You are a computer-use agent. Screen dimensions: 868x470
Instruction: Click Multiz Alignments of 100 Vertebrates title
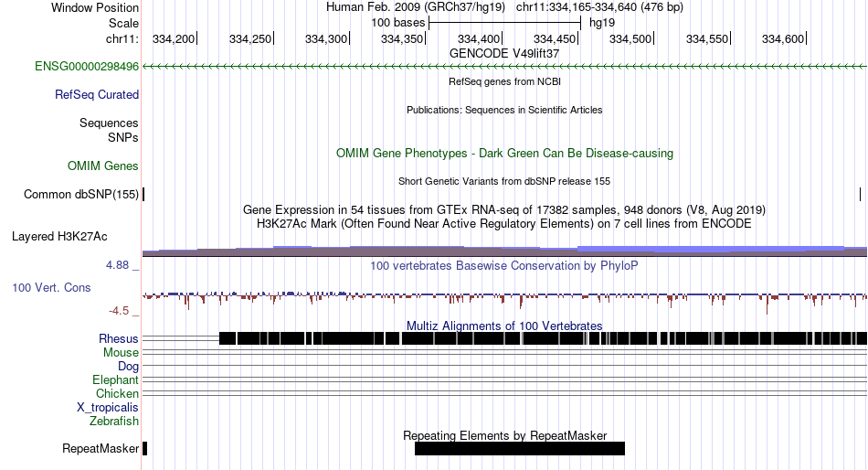point(504,326)
